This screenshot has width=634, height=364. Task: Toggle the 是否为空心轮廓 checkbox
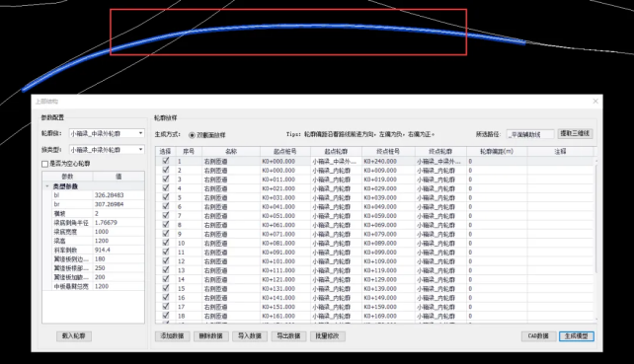point(44,164)
